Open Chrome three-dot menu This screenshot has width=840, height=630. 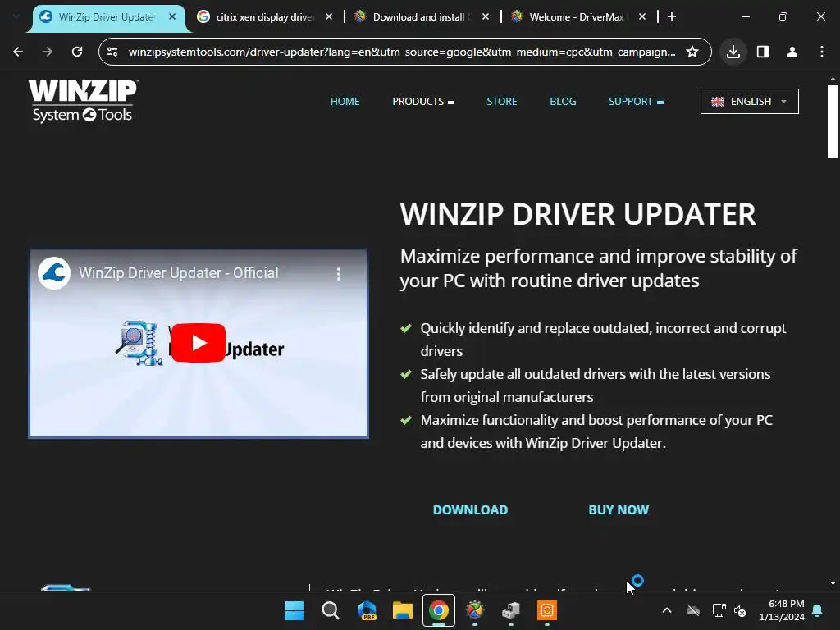coord(822,52)
